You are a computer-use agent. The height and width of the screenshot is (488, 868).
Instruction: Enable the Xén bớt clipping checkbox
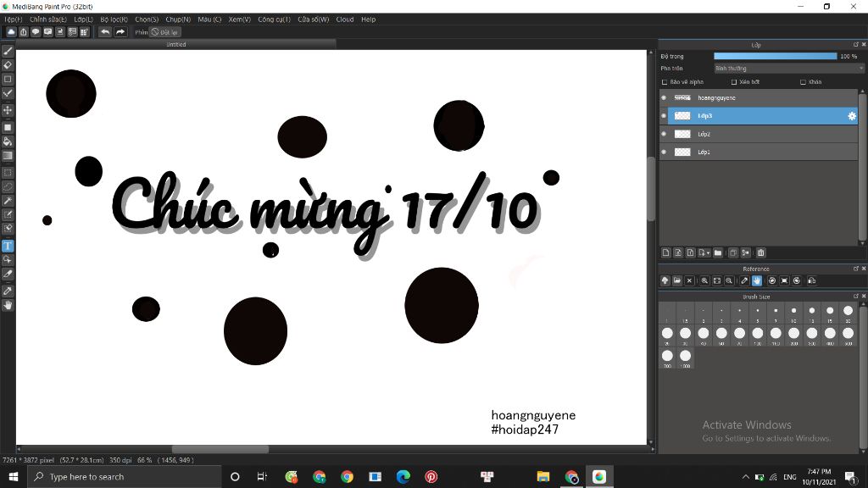tap(734, 82)
